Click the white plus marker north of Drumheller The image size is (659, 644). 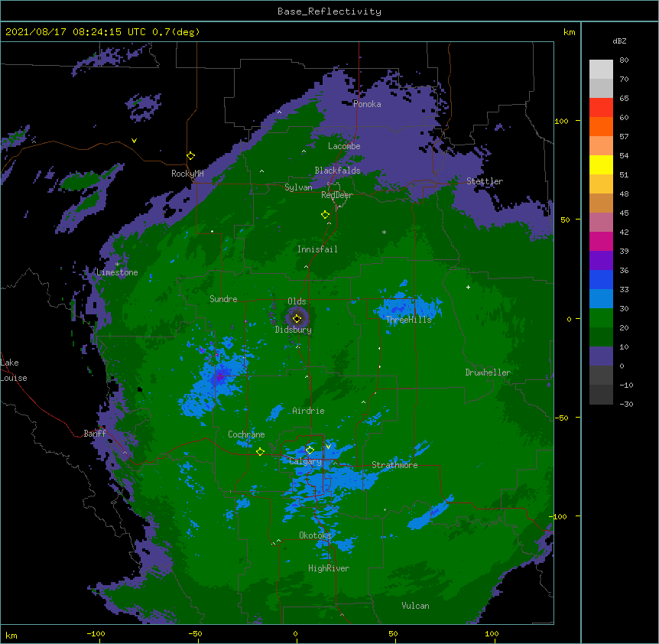[x=468, y=287]
